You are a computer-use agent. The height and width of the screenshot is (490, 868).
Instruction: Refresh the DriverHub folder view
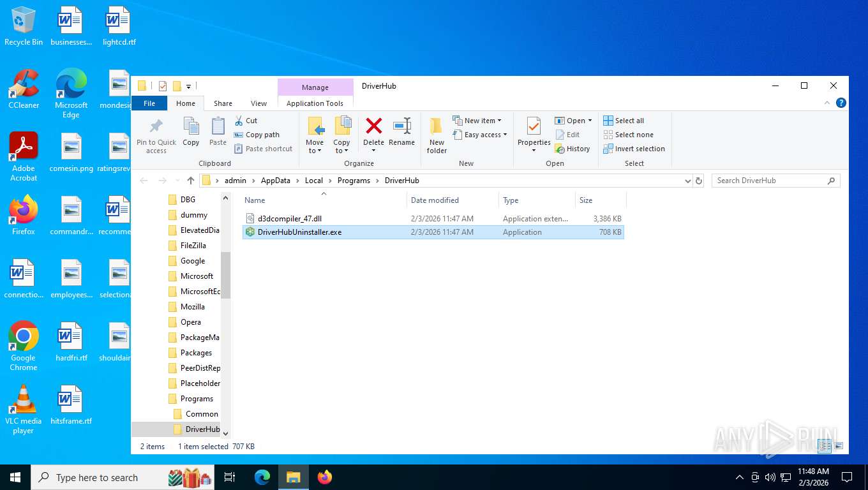tap(699, 181)
